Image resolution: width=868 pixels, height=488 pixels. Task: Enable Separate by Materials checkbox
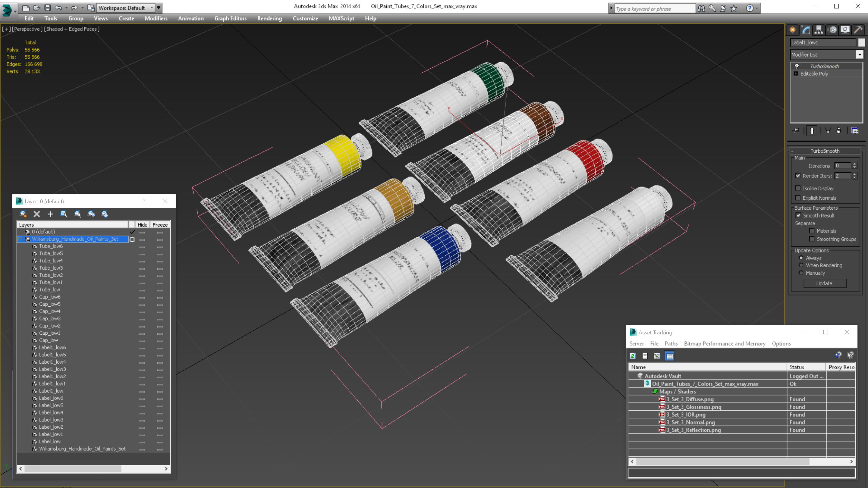point(812,231)
